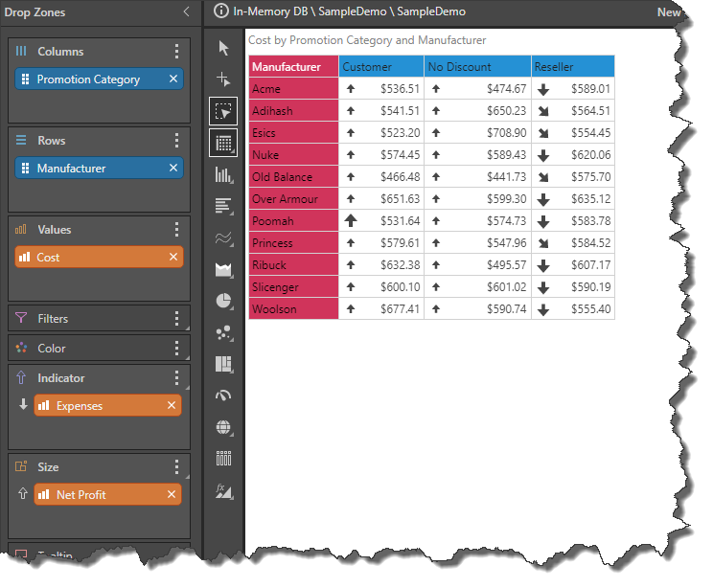Pick the horizontal bar chart visualization
The width and height of the screenshot is (713, 588).
[224, 206]
